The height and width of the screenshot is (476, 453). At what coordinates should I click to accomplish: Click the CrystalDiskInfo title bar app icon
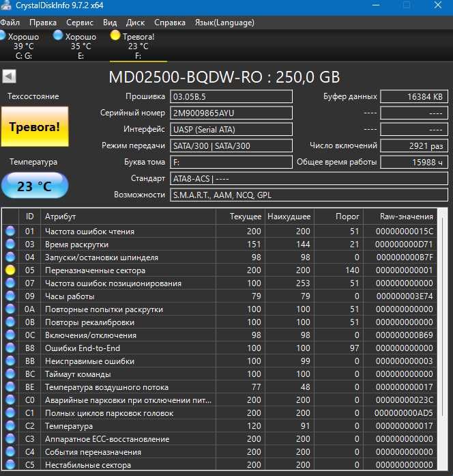coord(6,5)
